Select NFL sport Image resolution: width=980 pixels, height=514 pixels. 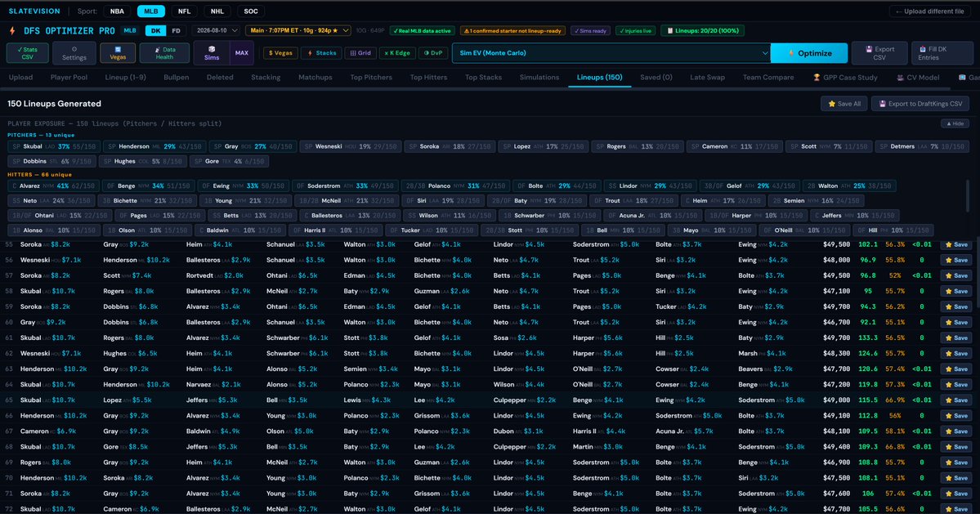[184, 11]
